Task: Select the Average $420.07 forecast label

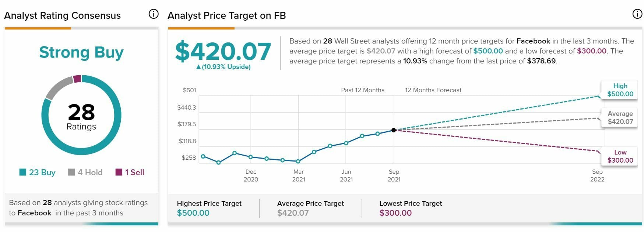Action: point(620,118)
